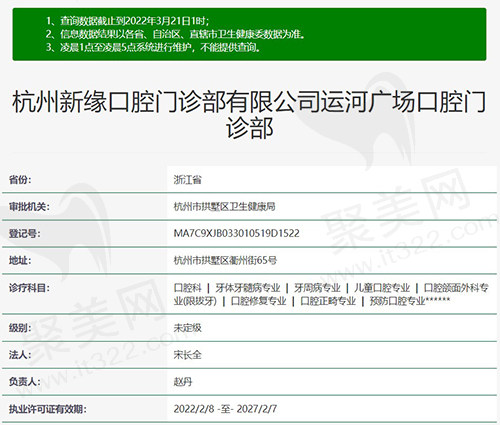Click 口腔修复专业 in the subjects list
The width and height of the screenshot is (500, 425).
click(x=258, y=301)
